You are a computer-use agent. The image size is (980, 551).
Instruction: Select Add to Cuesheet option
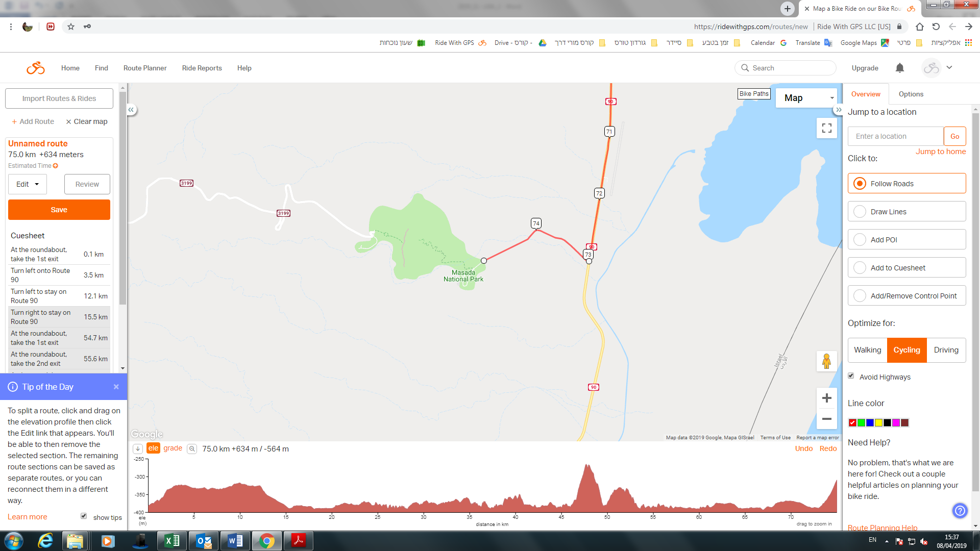coord(906,268)
